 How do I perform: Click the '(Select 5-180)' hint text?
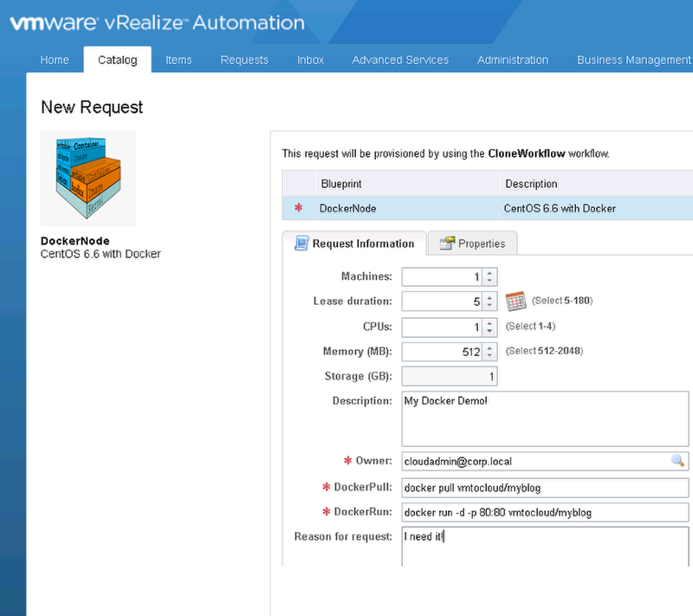click(561, 301)
